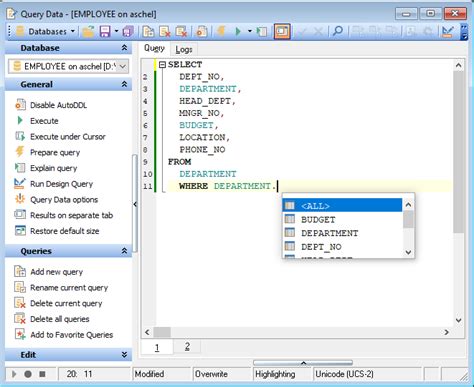Viewport: 474px width, 387px height.
Task: Click the green Execute toolbar arrow
Action: [238, 32]
